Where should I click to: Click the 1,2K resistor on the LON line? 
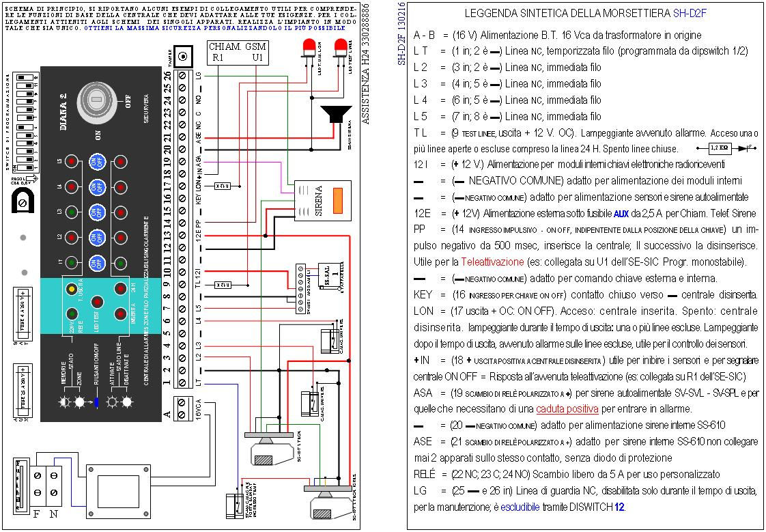tap(223, 186)
